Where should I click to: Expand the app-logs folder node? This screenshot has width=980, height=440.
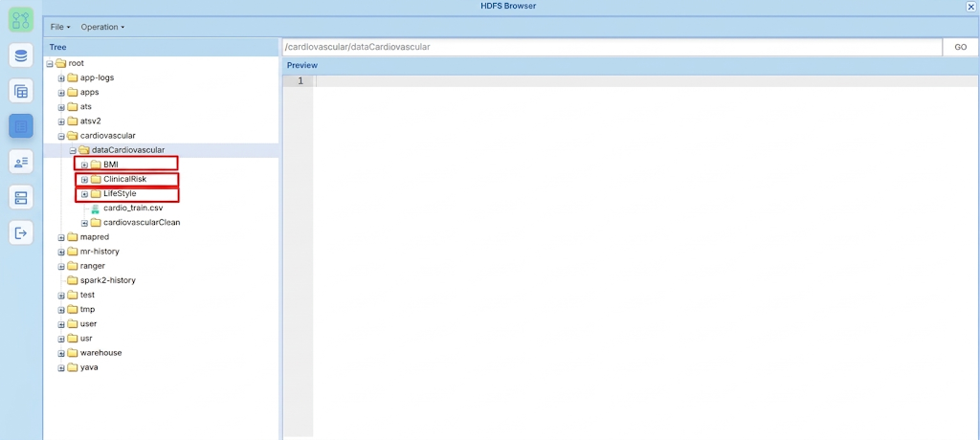click(61, 78)
